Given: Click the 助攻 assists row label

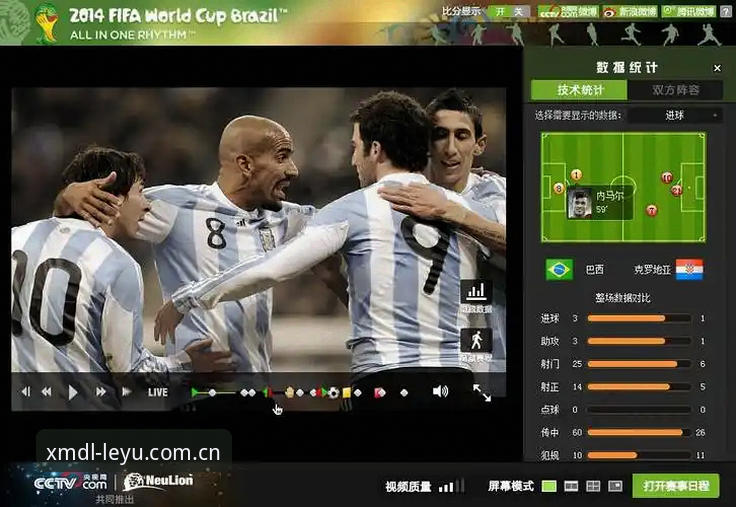Looking at the screenshot, I should point(550,341).
